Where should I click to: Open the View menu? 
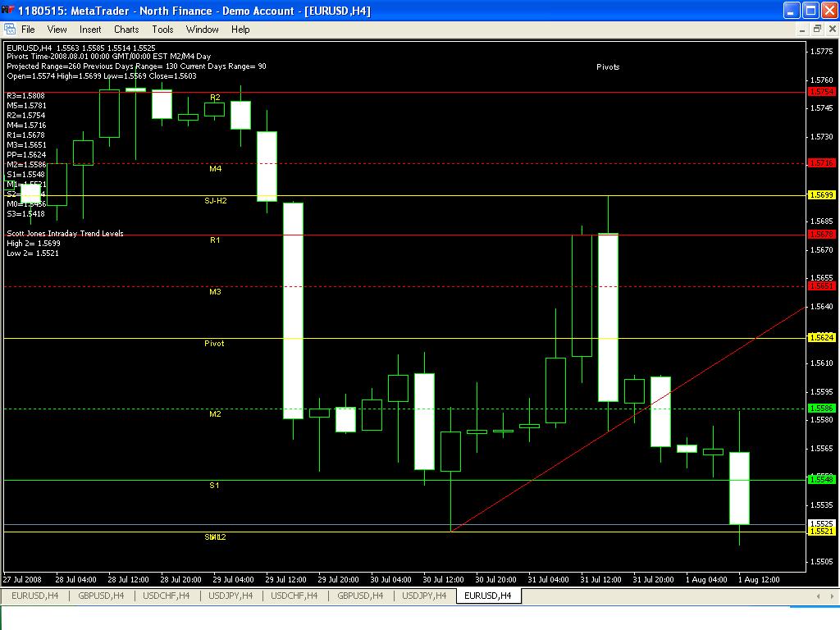(57, 29)
